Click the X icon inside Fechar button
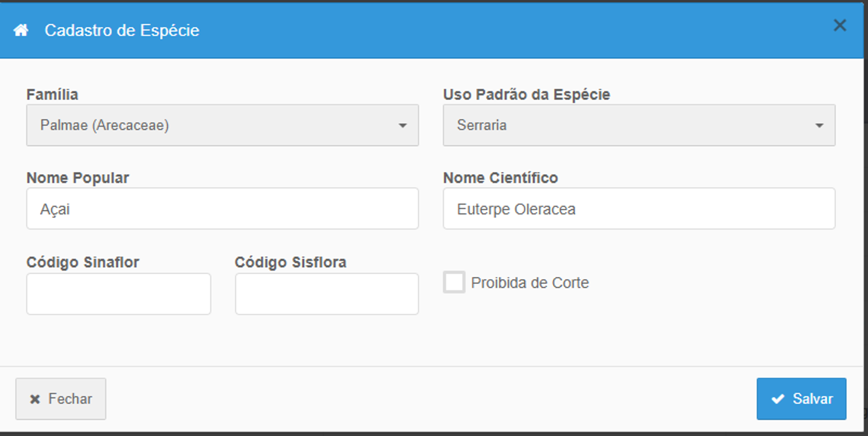The image size is (868, 436). point(35,399)
